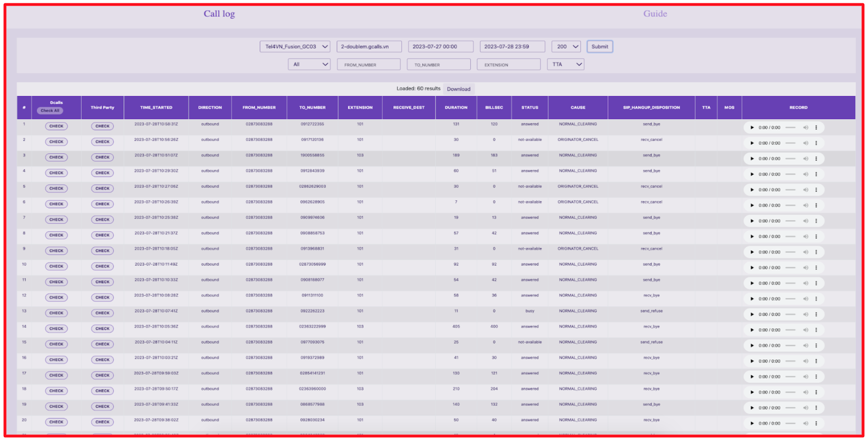Screen dimensions: 868x441
Task: Play the recording for row 10
Action: click(x=752, y=268)
